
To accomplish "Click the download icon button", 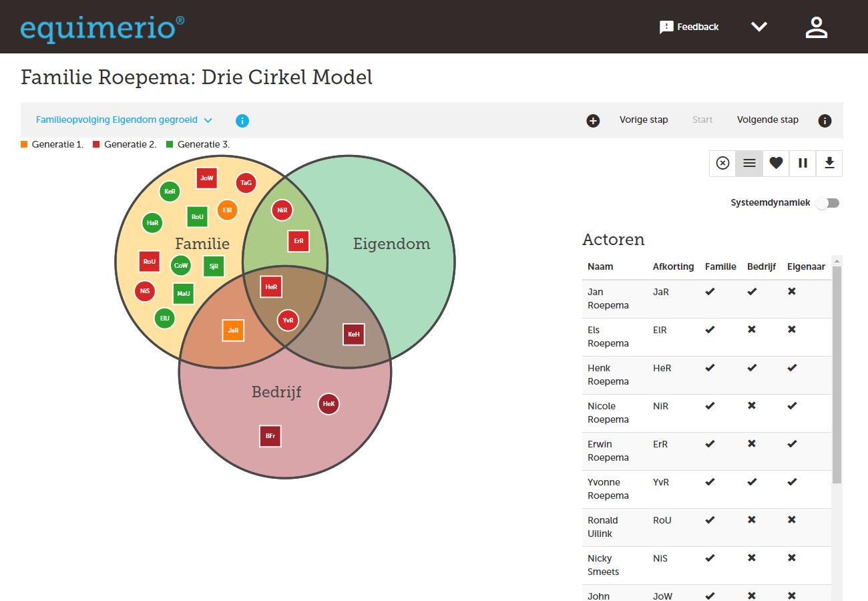I will click(829, 163).
